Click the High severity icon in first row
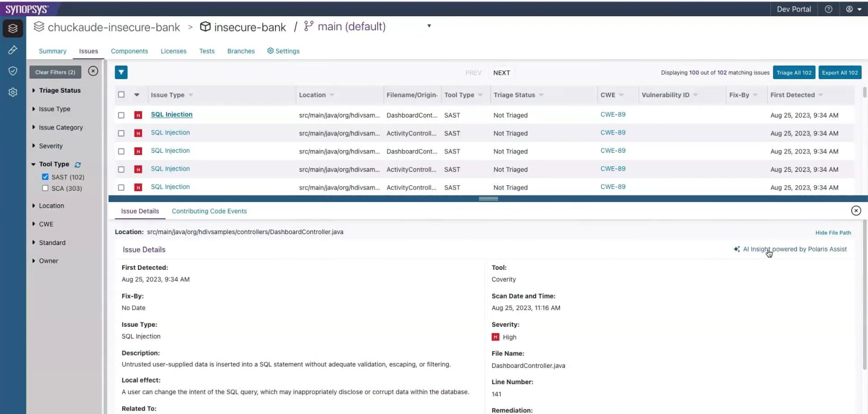 click(138, 115)
